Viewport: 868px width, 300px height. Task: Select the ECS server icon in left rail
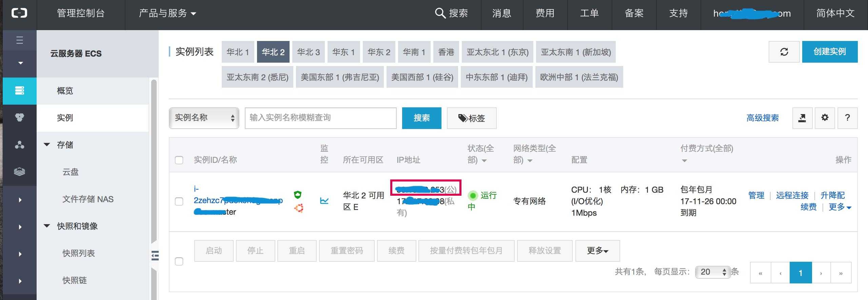click(20, 91)
